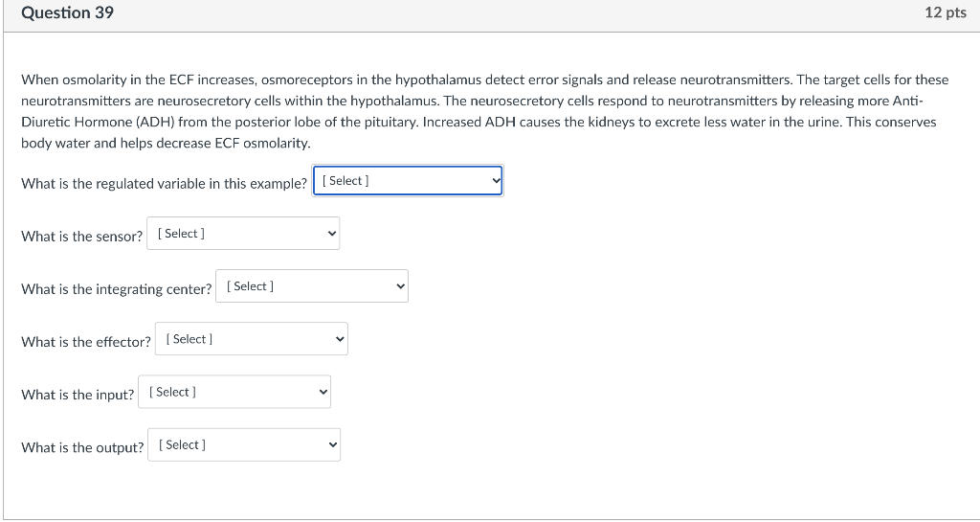Click the Question 39 heading
Viewport: 980px width, 522px height.
67,13
